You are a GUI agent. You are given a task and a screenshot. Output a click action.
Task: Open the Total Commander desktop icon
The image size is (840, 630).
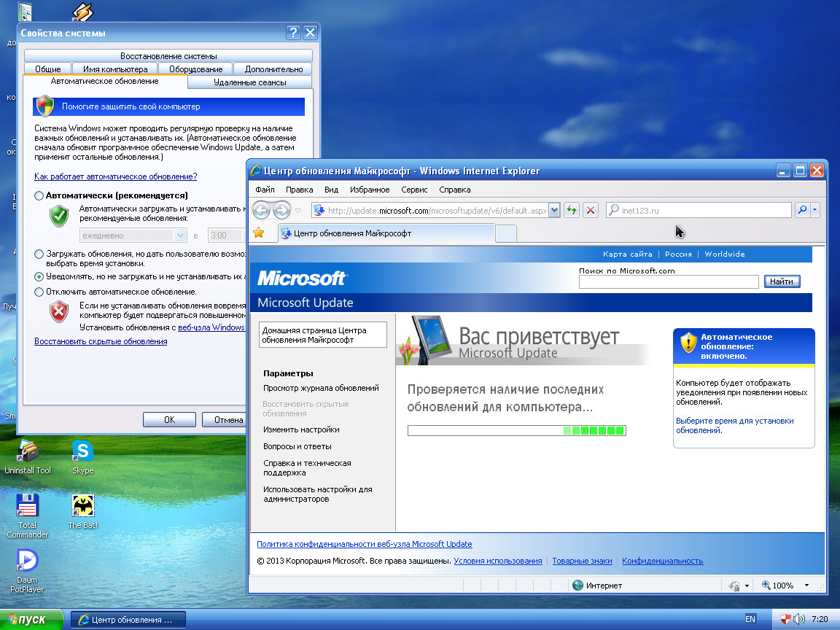click(x=27, y=506)
